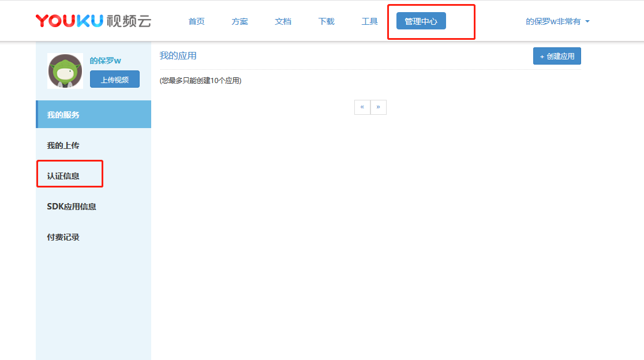Screen dimensions: 644x360
Task: Click the + 创建应用 button
Action: pos(556,56)
